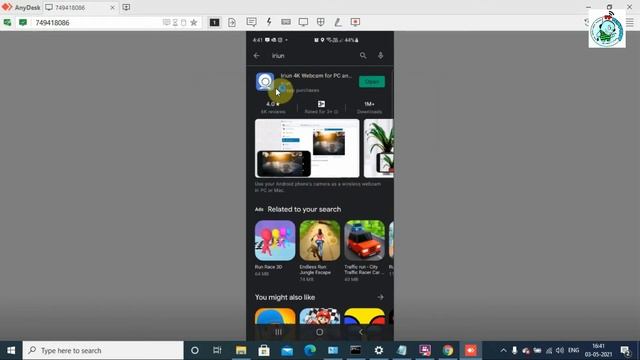Tap the Run Race 3D app icon
Screen dimensions: 640x360
(x=275, y=240)
